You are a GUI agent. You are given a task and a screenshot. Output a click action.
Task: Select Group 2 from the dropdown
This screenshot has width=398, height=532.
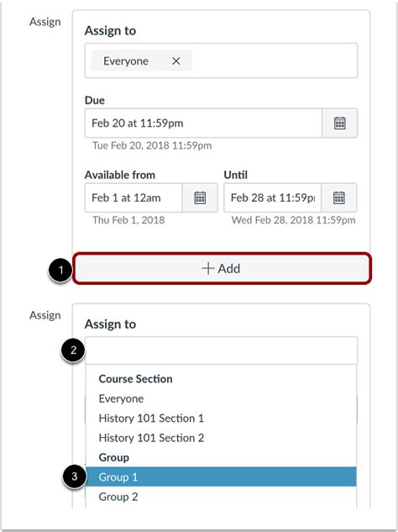[221, 497]
